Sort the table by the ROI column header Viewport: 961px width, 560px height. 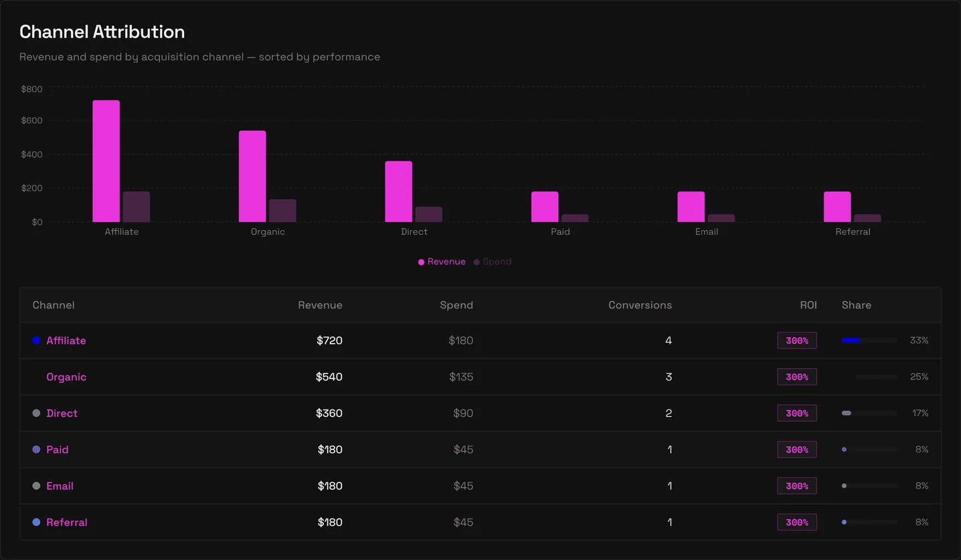click(808, 305)
